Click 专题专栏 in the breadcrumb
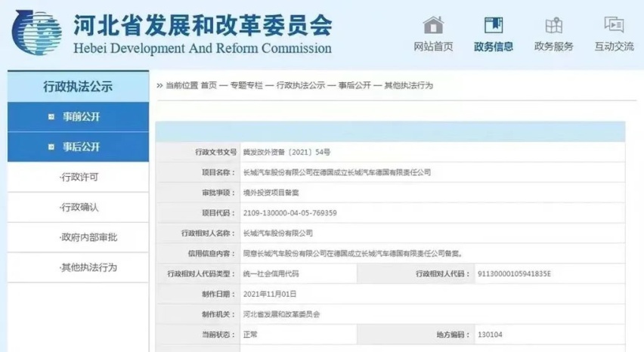Screen dimensions: 644x352 coord(246,85)
